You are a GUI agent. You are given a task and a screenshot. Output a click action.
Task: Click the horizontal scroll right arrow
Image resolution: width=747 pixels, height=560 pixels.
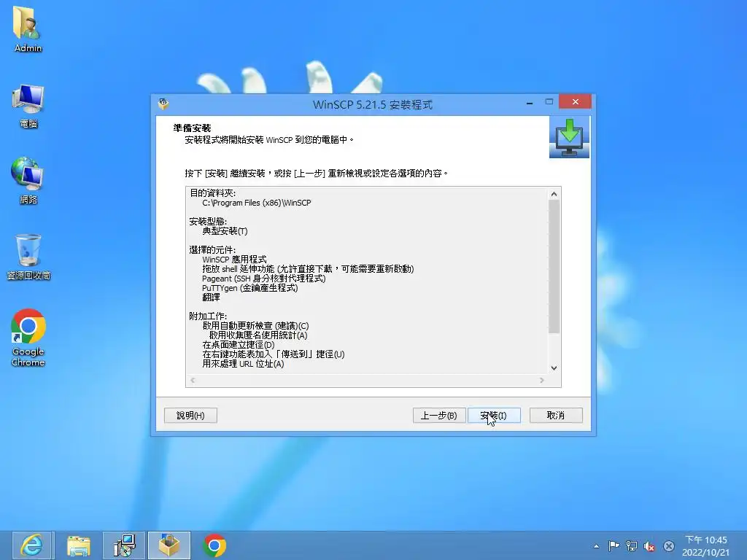click(542, 380)
